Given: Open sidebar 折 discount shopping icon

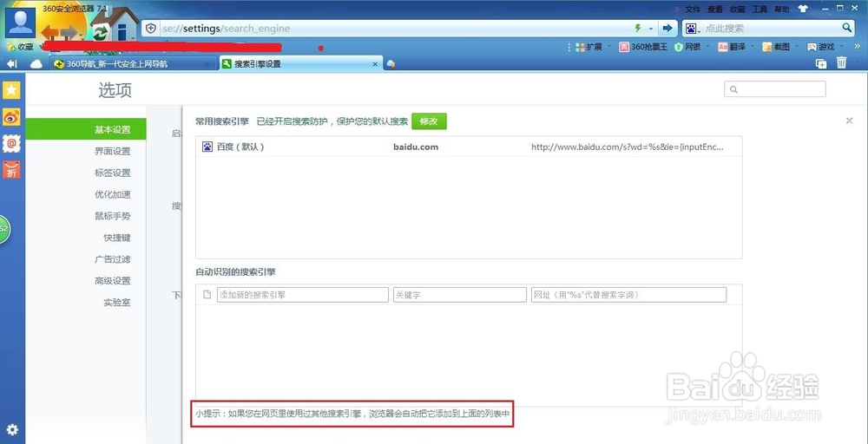Looking at the screenshot, I should click(11, 170).
